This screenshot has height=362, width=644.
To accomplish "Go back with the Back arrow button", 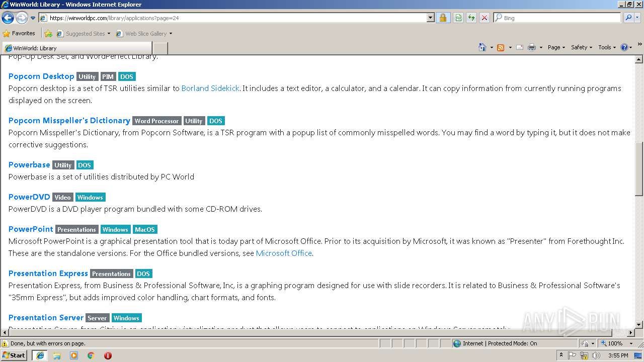I will pos(8,18).
